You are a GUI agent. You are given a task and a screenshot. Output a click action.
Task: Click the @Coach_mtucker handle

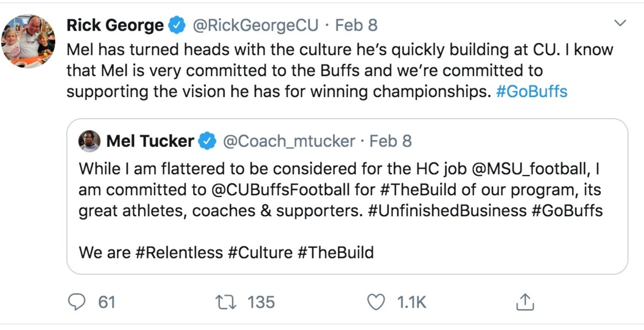tap(289, 141)
